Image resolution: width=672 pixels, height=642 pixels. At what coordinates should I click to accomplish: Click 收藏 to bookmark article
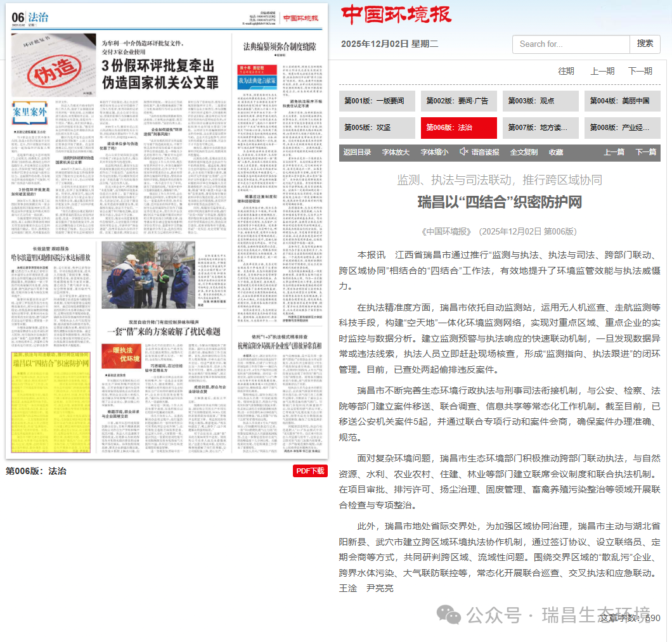(x=556, y=152)
